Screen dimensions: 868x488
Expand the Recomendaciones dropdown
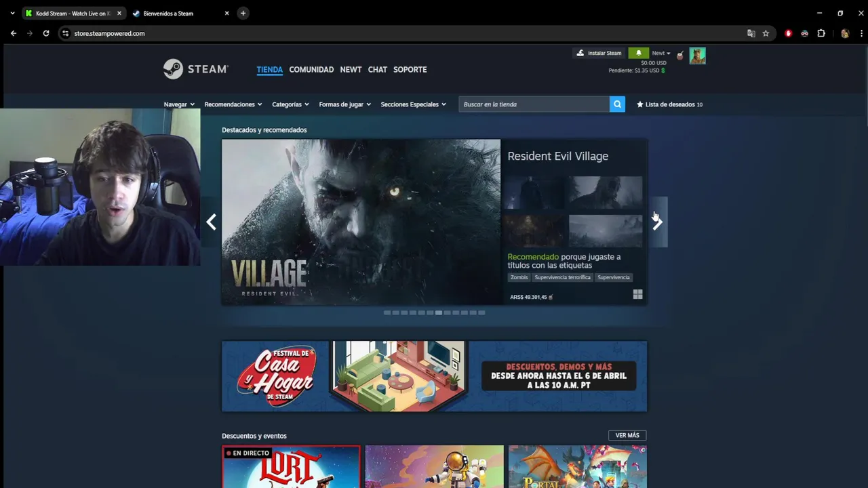(x=233, y=104)
